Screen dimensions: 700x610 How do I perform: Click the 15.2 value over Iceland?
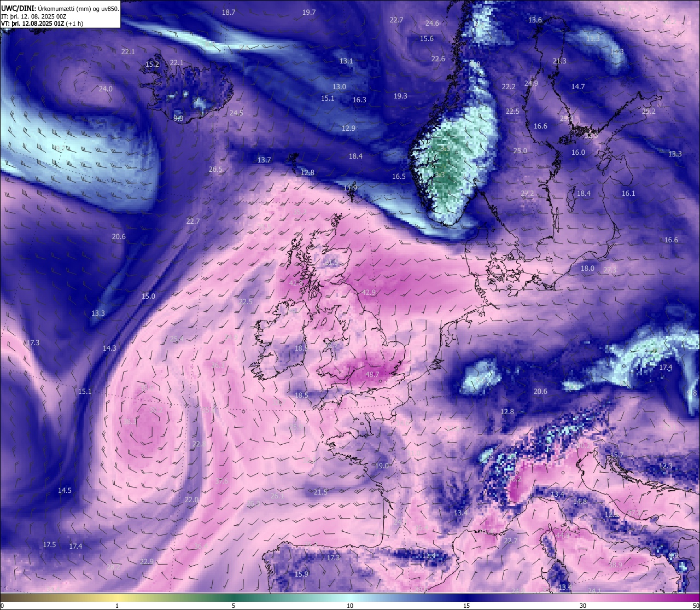tap(152, 64)
